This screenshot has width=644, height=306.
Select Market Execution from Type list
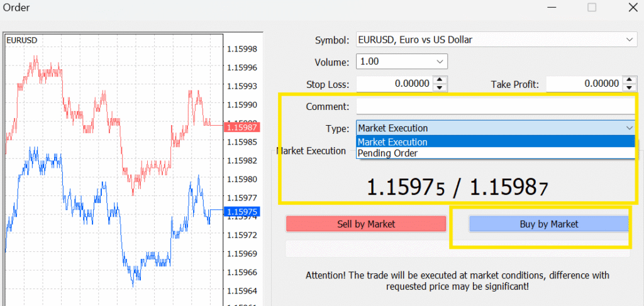393,142
